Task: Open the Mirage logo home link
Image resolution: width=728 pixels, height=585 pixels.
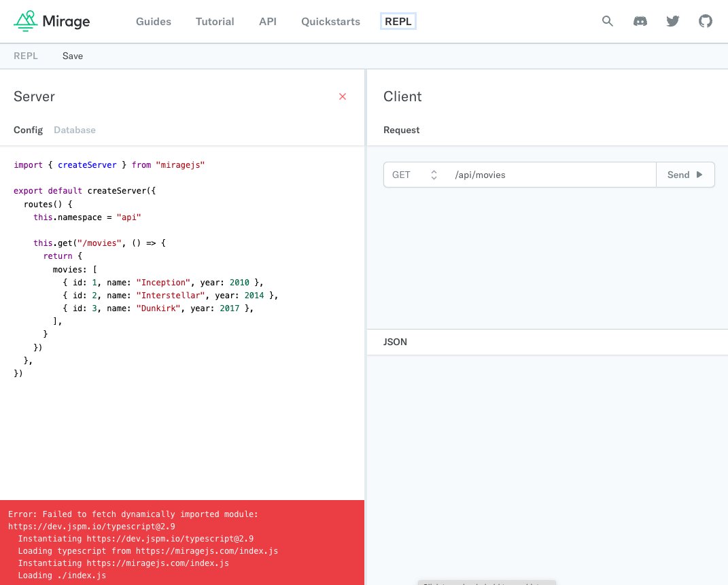Action: (x=52, y=21)
